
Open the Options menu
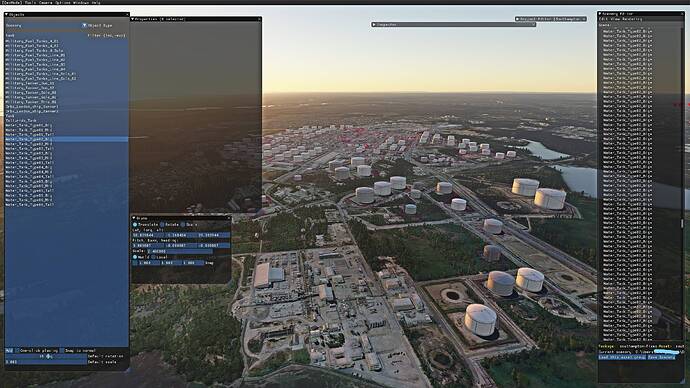pyautogui.click(x=62, y=2)
